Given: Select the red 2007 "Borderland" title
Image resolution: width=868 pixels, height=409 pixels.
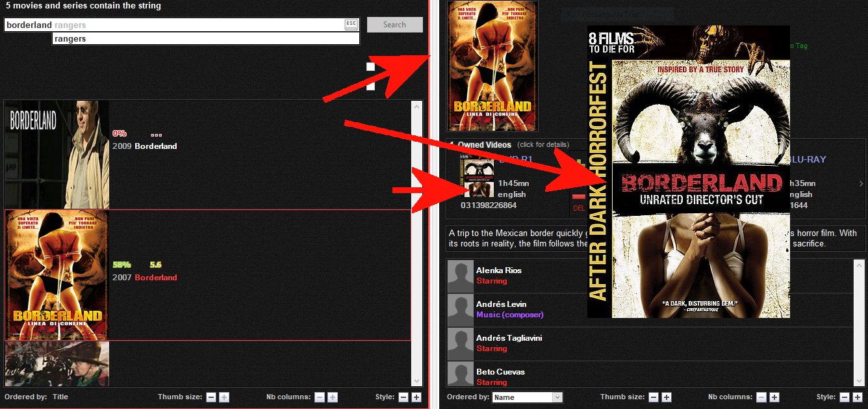Looking at the screenshot, I should click(x=156, y=278).
